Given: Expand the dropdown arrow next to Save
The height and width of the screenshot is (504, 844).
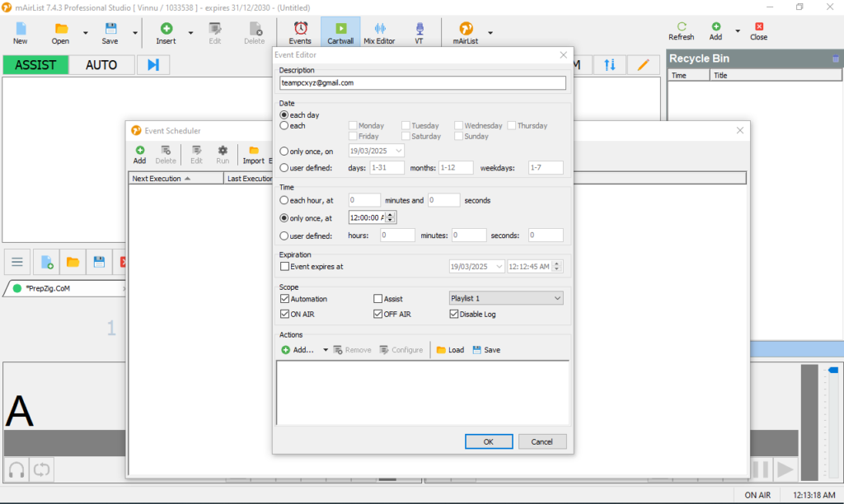Looking at the screenshot, I should 135,33.
